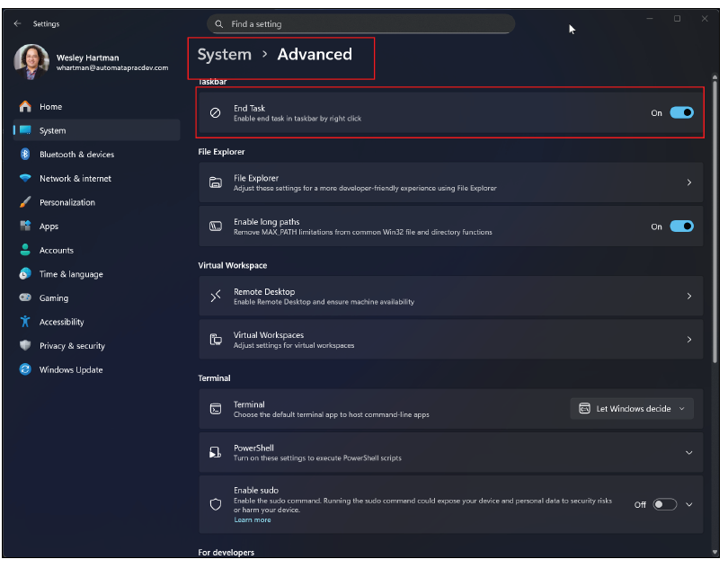This screenshot has width=728, height=577.
Task: Click the Network & internet Wi-Fi icon
Action: [25, 178]
